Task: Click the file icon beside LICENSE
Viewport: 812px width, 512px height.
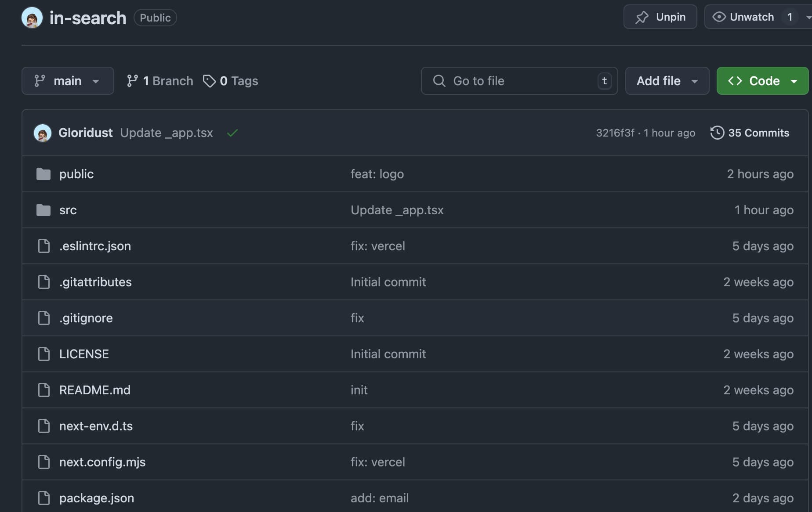Action: [44, 354]
